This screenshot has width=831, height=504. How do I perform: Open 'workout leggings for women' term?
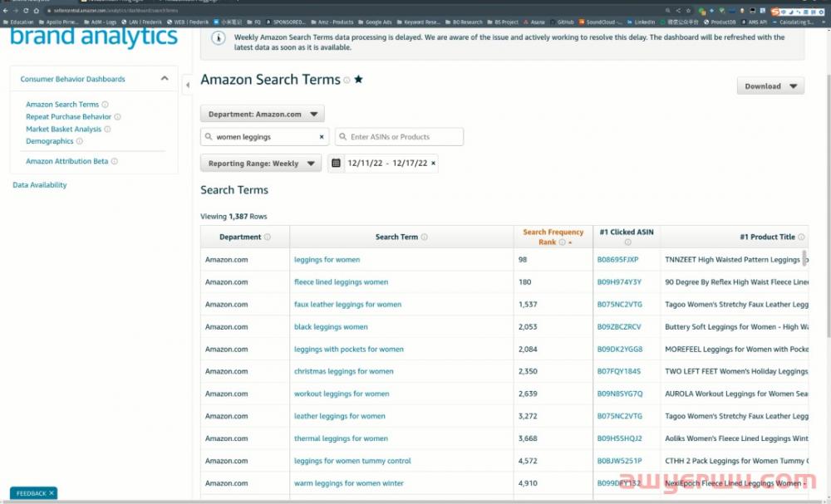point(342,394)
